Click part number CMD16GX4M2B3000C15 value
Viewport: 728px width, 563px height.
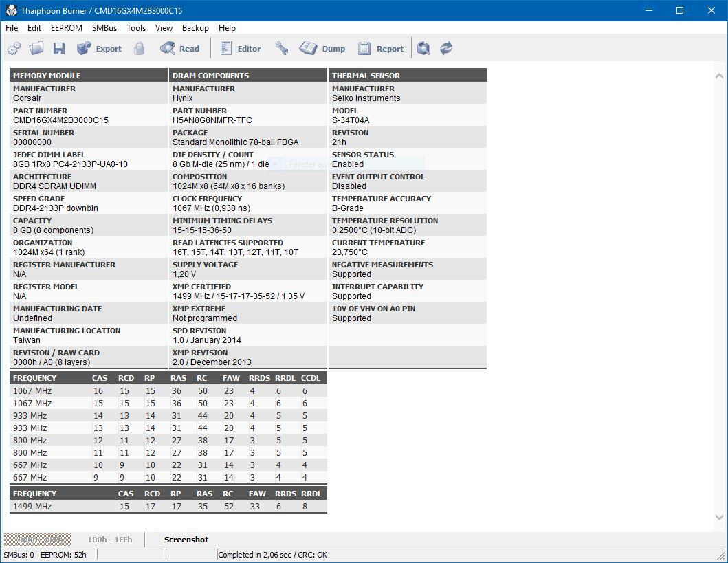(x=60, y=120)
